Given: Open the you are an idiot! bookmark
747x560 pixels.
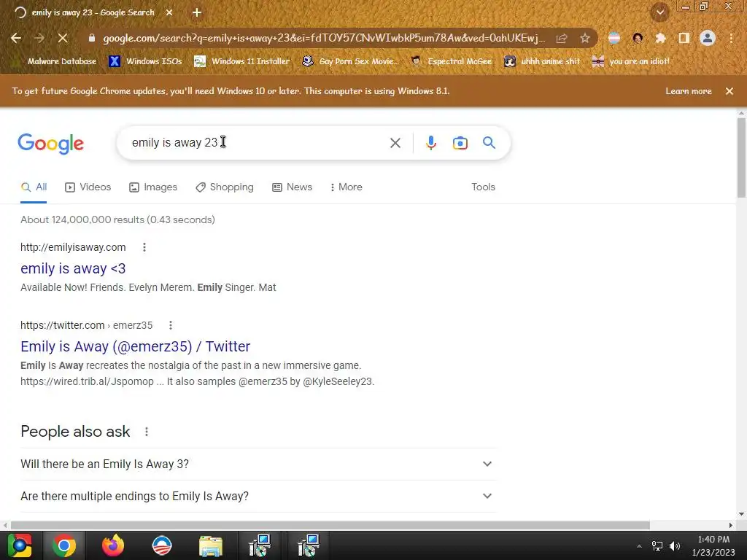Looking at the screenshot, I should (x=631, y=61).
